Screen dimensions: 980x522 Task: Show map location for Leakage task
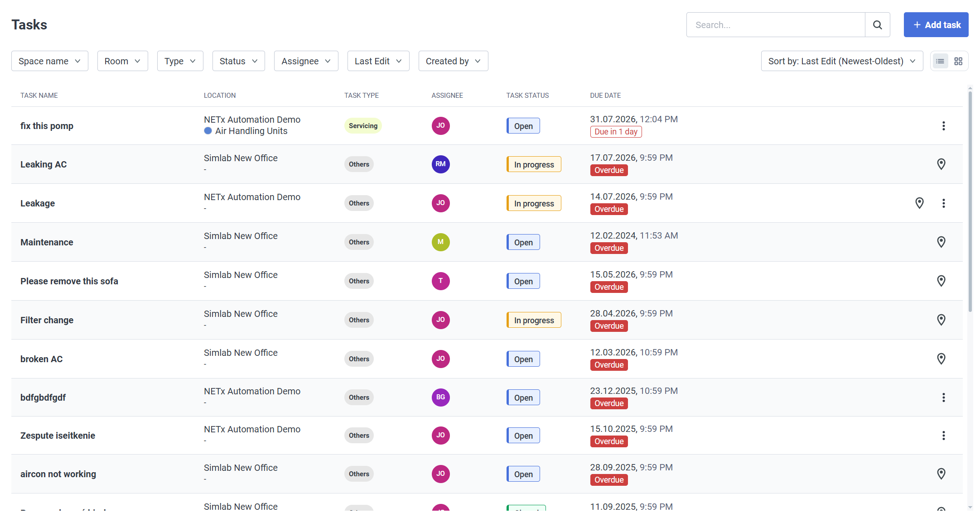click(x=919, y=203)
